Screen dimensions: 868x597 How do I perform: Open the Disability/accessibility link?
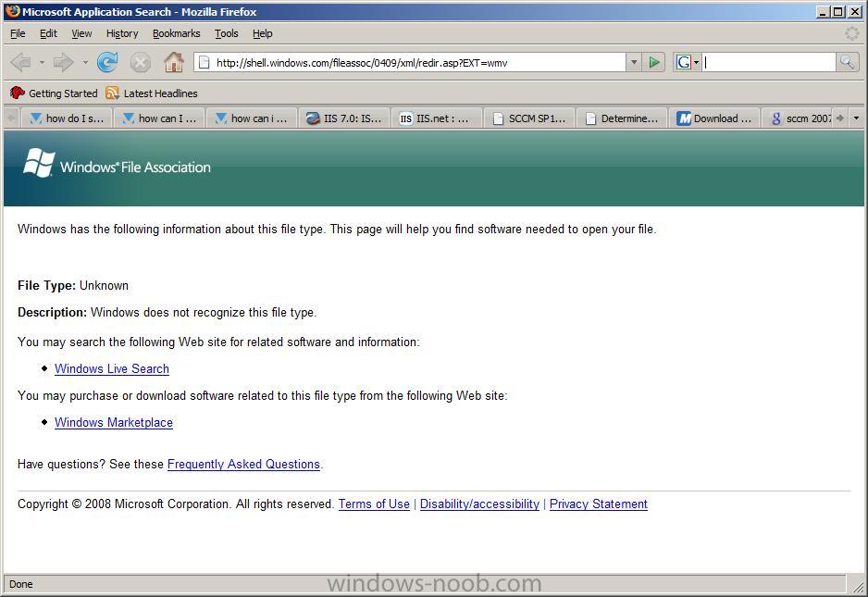point(479,504)
